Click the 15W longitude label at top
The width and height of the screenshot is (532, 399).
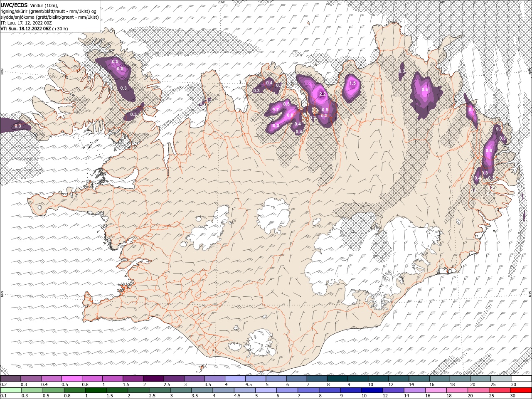440,2
